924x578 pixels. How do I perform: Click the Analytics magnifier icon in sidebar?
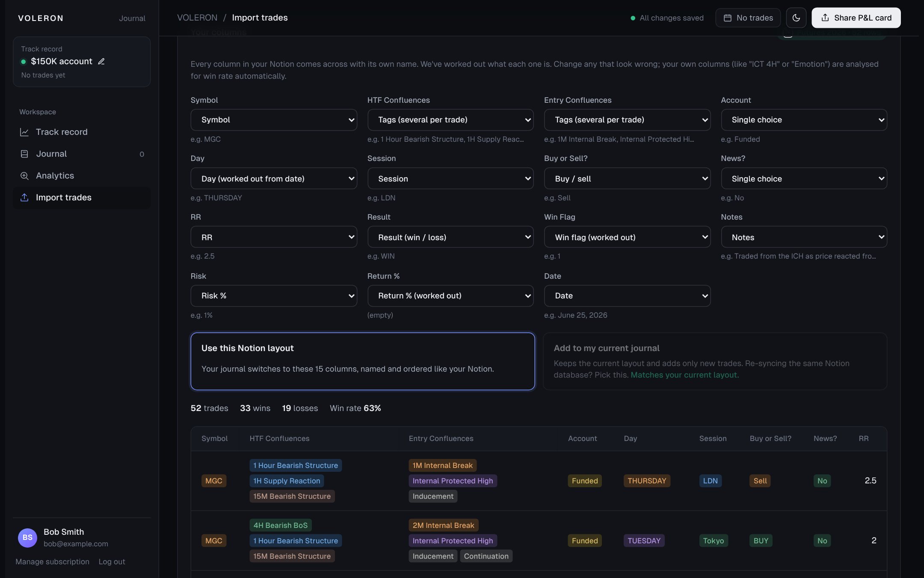24,176
